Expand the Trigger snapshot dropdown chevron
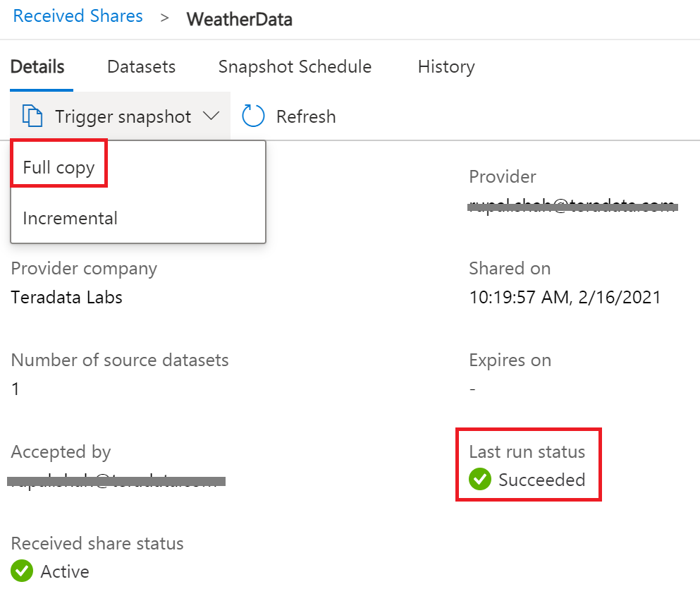Image resolution: width=700 pixels, height=601 pixels. [211, 116]
